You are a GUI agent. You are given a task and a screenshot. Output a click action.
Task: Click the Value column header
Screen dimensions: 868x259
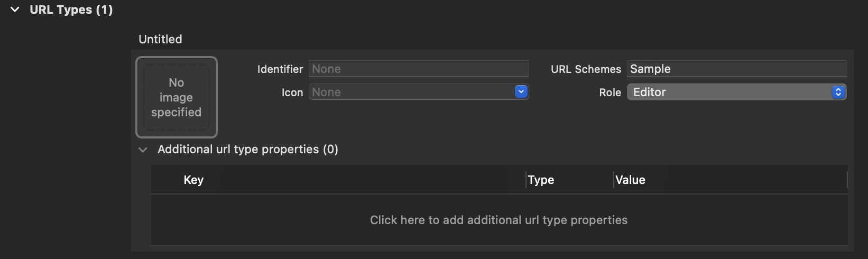630,180
